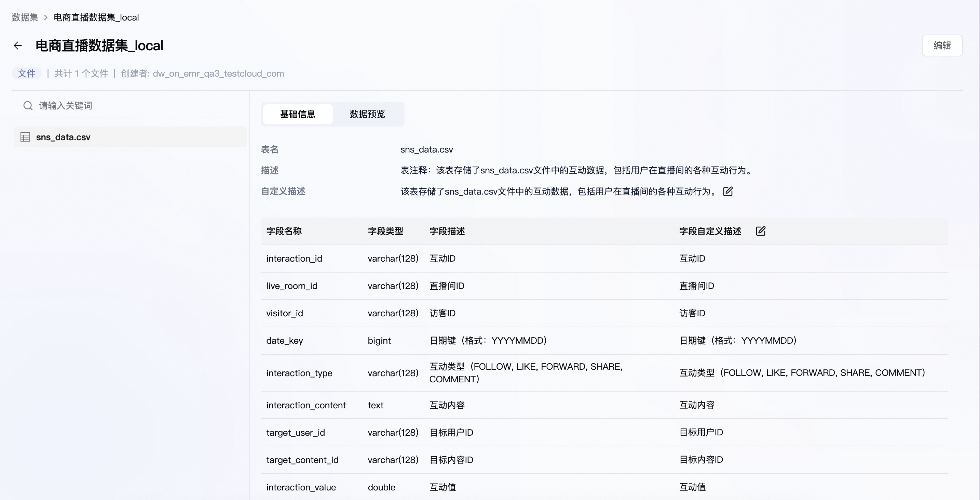980x500 pixels.
Task: Open the 数据预览 tab
Action: coord(367,114)
